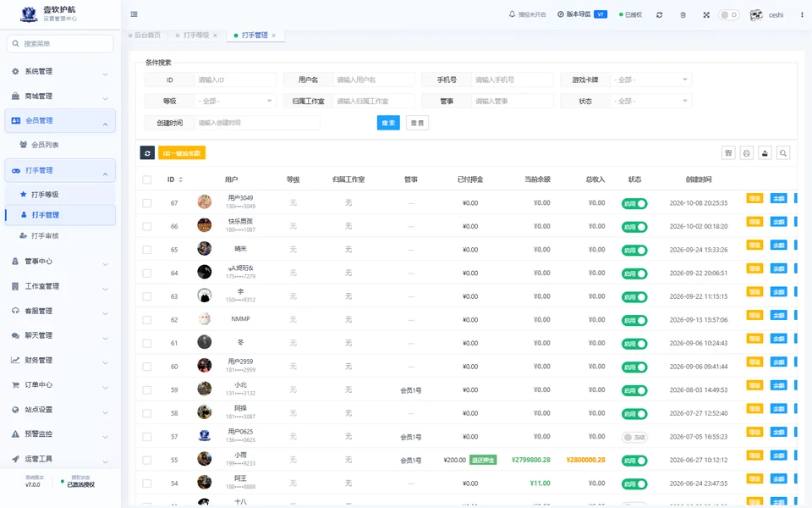Viewport: 812px width, 508px height.
Task: Click 等级 button for row 67
Action: pyautogui.click(x=754, y=198)
